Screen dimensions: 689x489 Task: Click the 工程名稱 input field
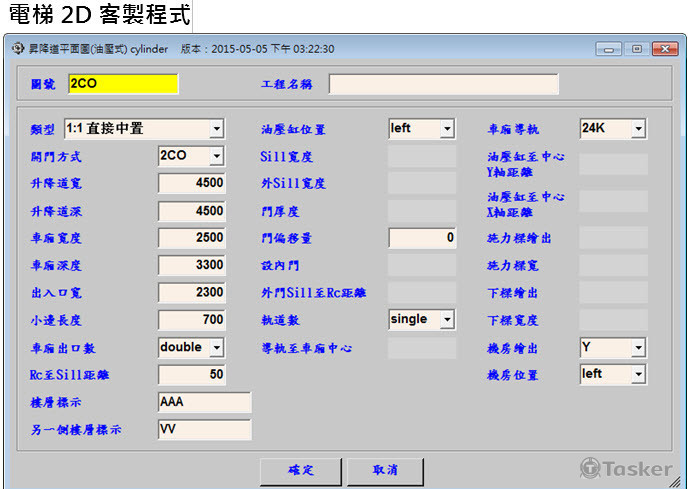[443, 83]
